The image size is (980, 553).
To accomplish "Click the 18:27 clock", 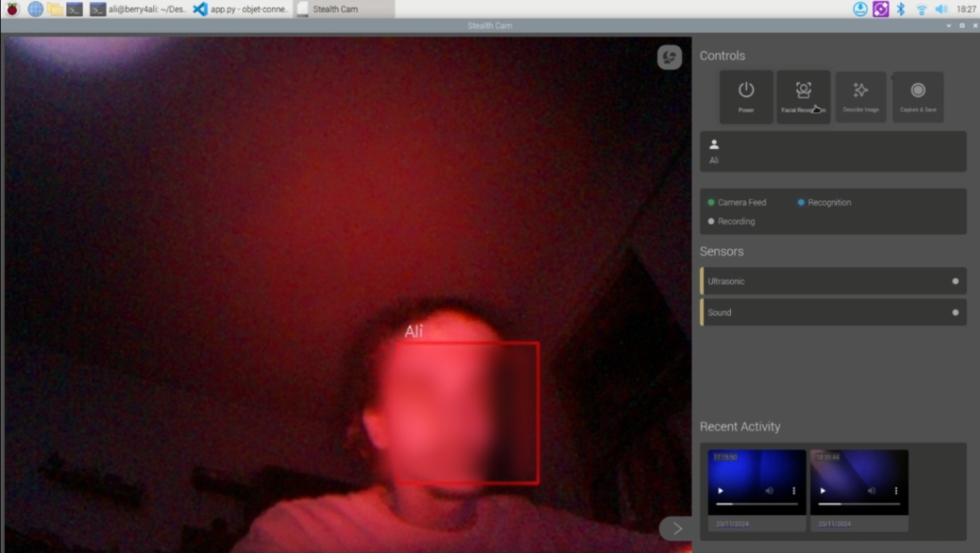I will [965, 9].
